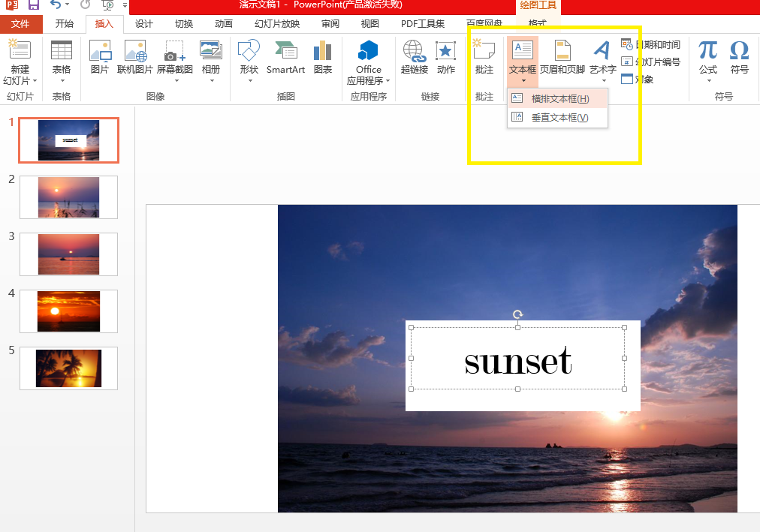Click the 文本框 text box icon
This screenshot has height=532, width=760.
pyautogui.click(x=522, y=50)
